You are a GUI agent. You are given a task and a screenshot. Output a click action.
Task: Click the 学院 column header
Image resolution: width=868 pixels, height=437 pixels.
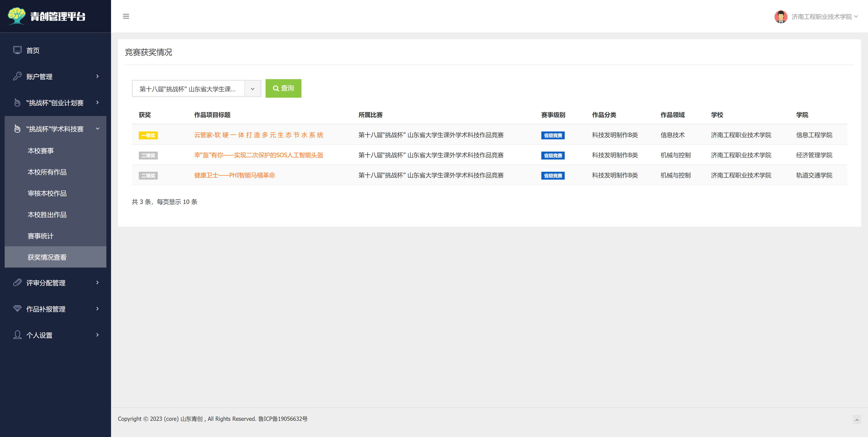pyautogui.click(x=802, y=115)
